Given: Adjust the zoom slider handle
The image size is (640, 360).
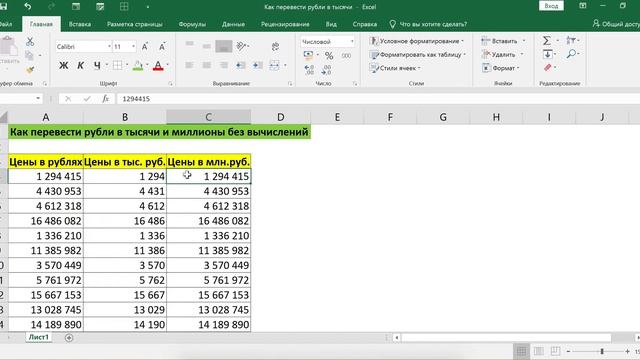Looking at the screenshot, I should [x=602, y=351].
